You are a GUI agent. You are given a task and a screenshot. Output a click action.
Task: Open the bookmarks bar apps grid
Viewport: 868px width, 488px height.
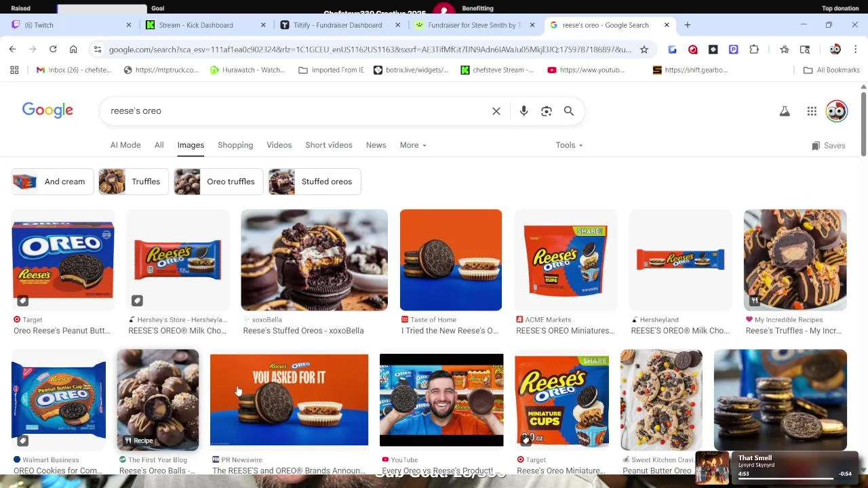[14, 70]
